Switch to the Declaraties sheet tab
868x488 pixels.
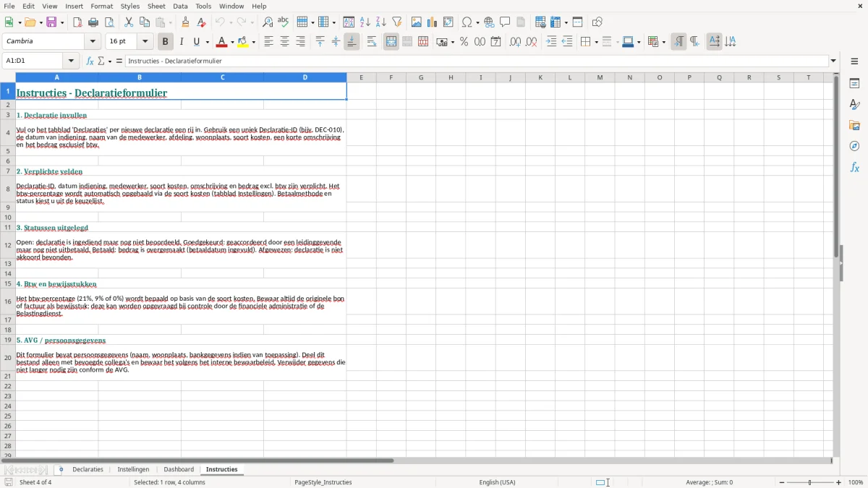88,470
